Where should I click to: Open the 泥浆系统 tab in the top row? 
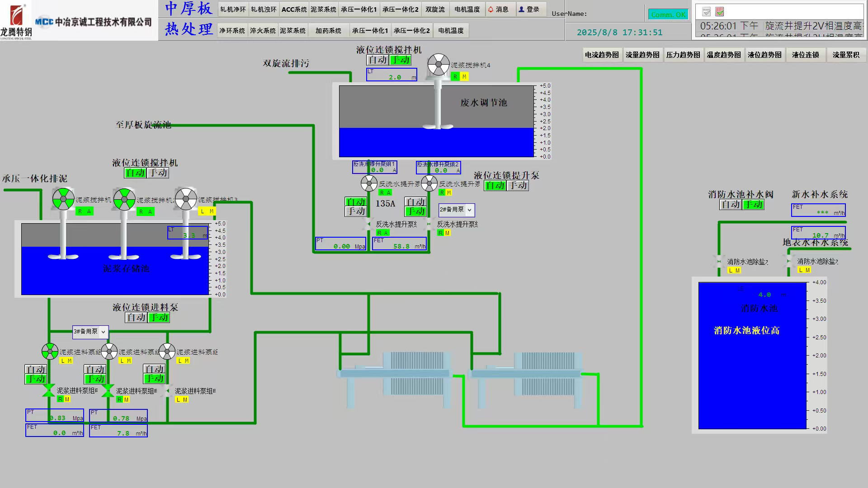coord(323,9)
